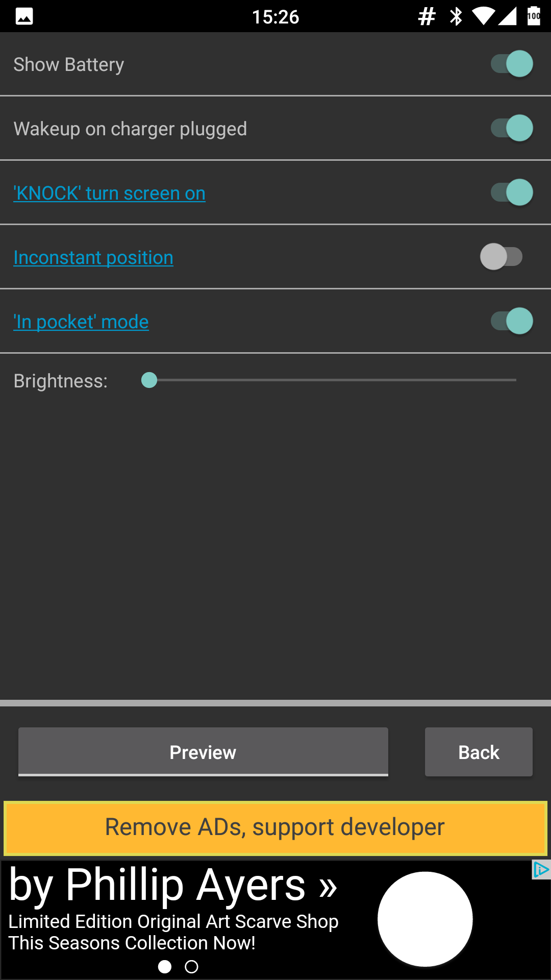Disable the Show Battery switch

click(x=512, y=64)
